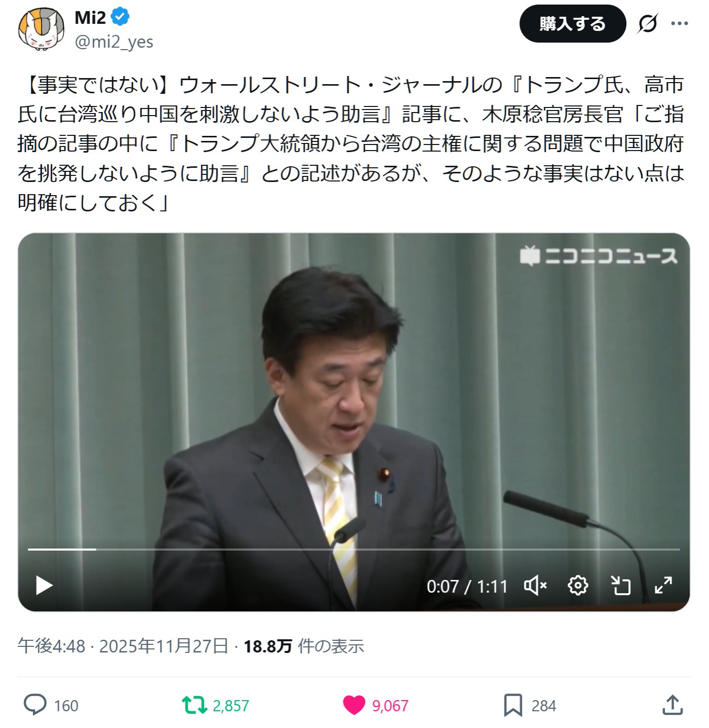Click the reply speech bubble icon
Image resolution: width=709 pixels, height=728 pixels.
[35, 705]
